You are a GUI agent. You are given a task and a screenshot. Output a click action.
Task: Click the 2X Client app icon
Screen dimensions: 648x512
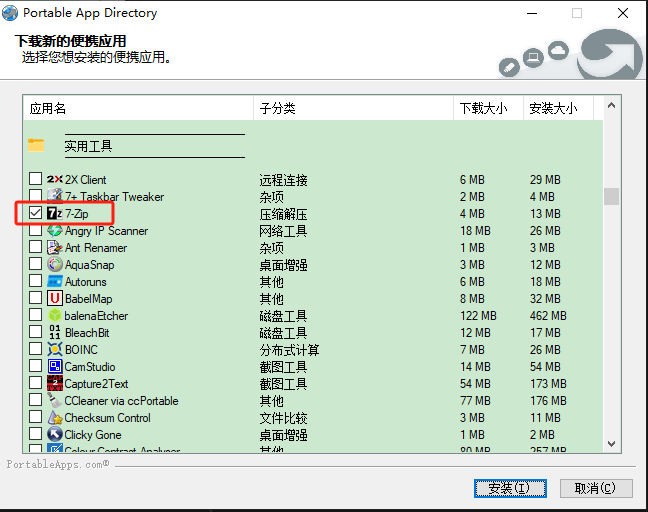click(x=55, y=179)
